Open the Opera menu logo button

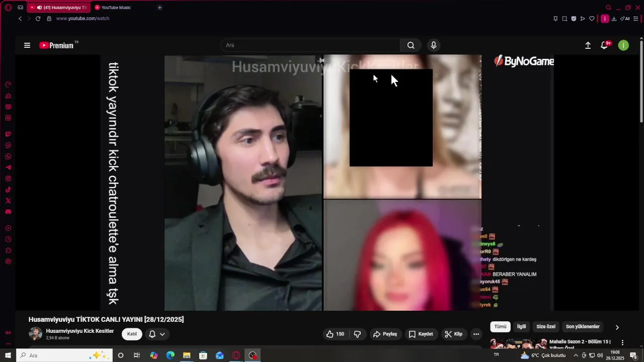[x=8, y=8]
